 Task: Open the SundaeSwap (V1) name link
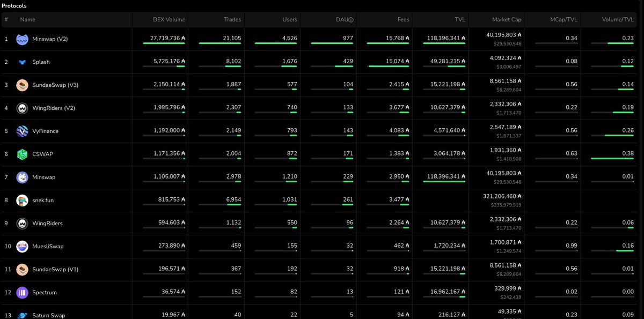coord(55,270)
